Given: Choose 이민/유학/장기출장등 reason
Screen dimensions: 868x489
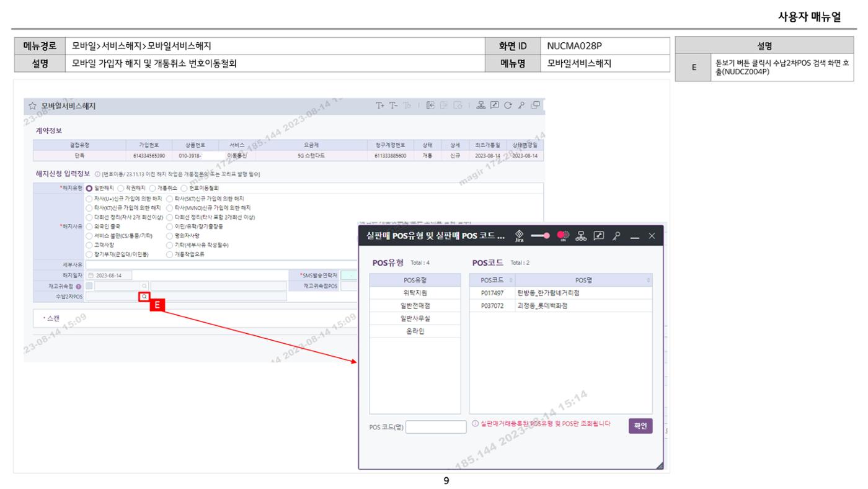Looking at the screenshot, I should (x=170, y=227).
